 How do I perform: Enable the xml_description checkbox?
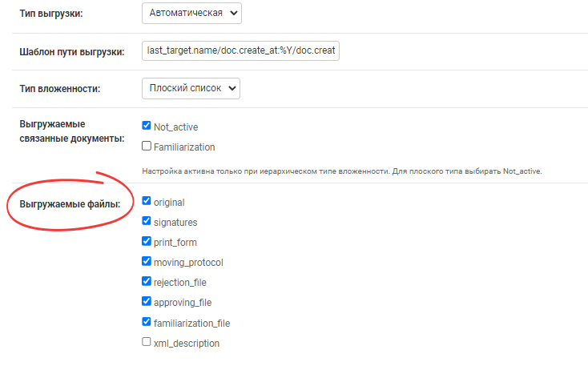pyautogui.click(x=147, y=342)
